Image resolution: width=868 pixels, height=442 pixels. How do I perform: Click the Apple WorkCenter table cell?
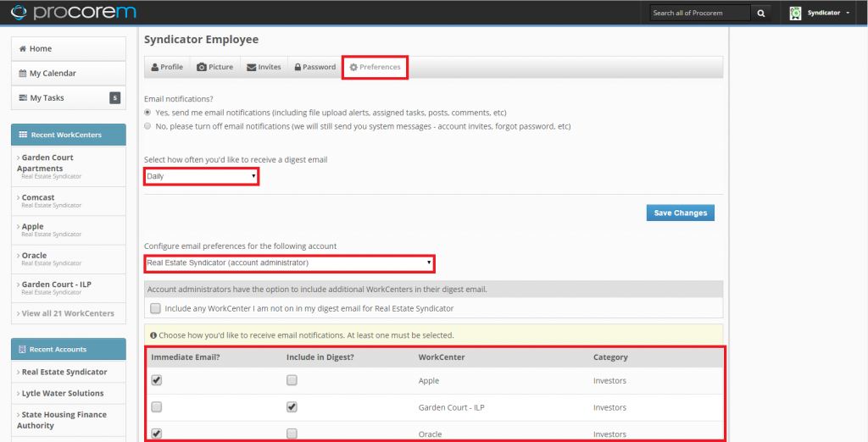coord(430,380)
